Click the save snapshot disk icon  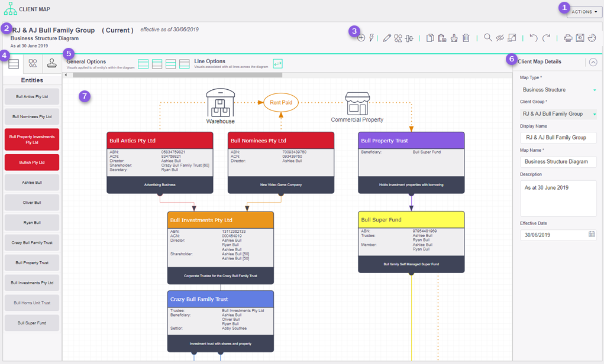pos(580,38)
